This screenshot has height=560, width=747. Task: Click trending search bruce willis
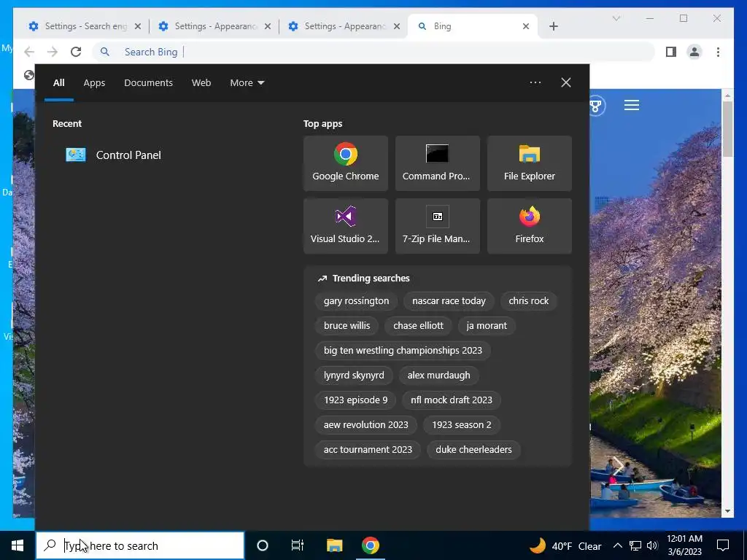click(x=347, y=326)
